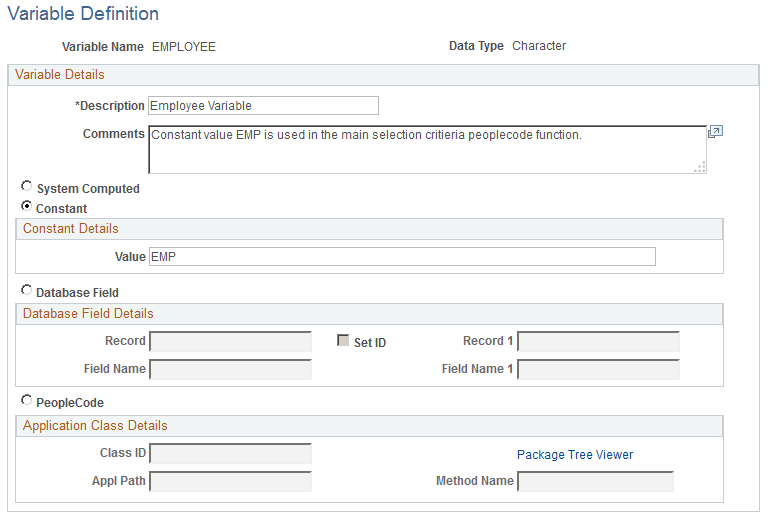The height and width of the screenshot is (519, 772).
Task: Select the System Computed radio button
Action: point(27,186)
